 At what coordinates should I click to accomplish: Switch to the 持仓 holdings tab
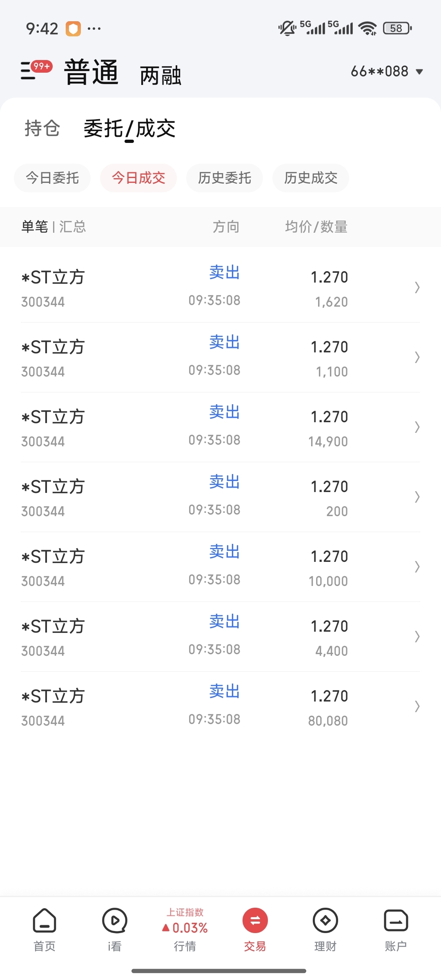[42, 129]
